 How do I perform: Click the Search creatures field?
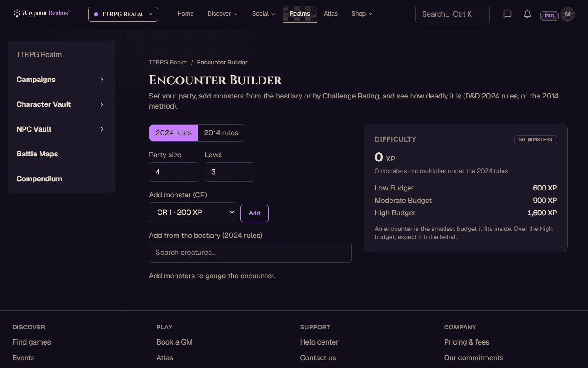tap(250, 253)
